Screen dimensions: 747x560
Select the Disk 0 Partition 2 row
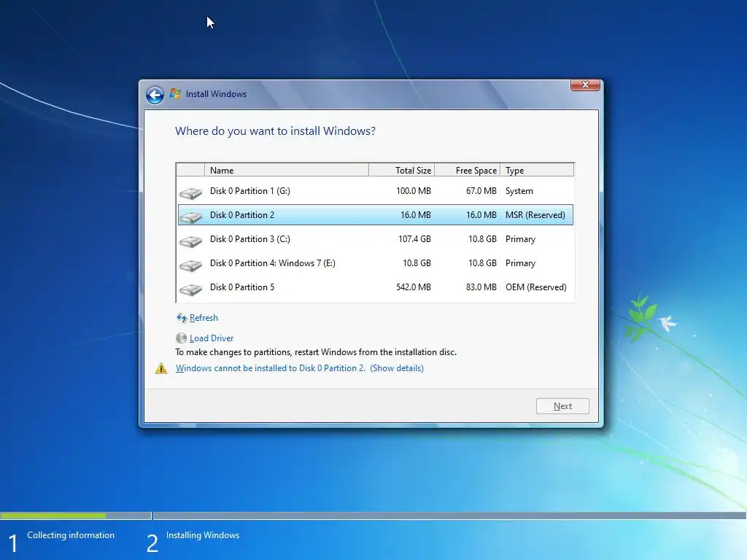(x=376, y=215)
